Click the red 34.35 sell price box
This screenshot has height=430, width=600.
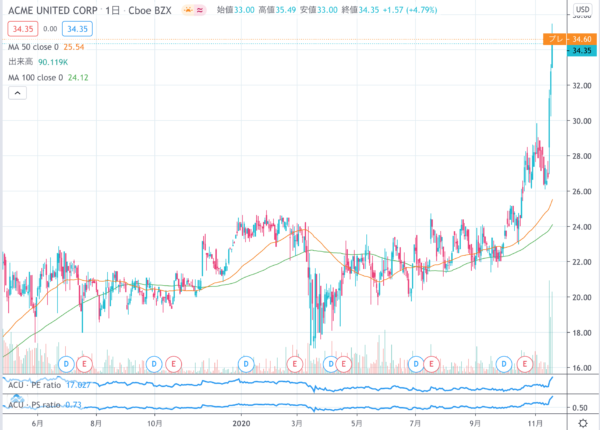(23, 29)
